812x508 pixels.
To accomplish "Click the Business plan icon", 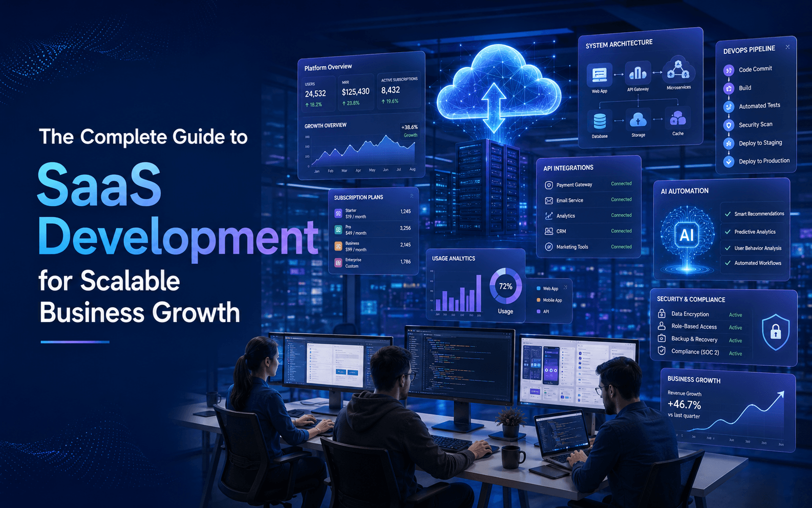I will (338, 246).
